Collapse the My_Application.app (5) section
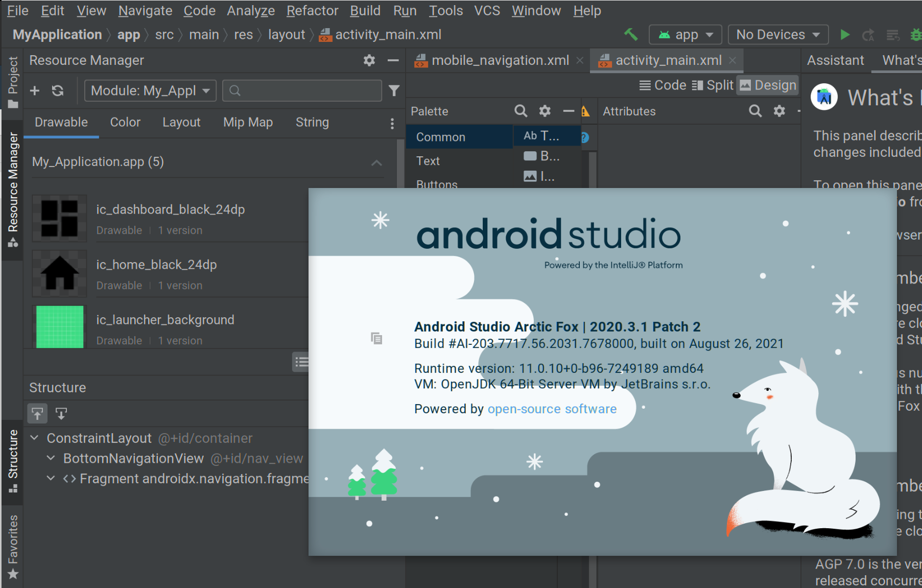This screenshot has width=922, height=588. tap(376, 163)
